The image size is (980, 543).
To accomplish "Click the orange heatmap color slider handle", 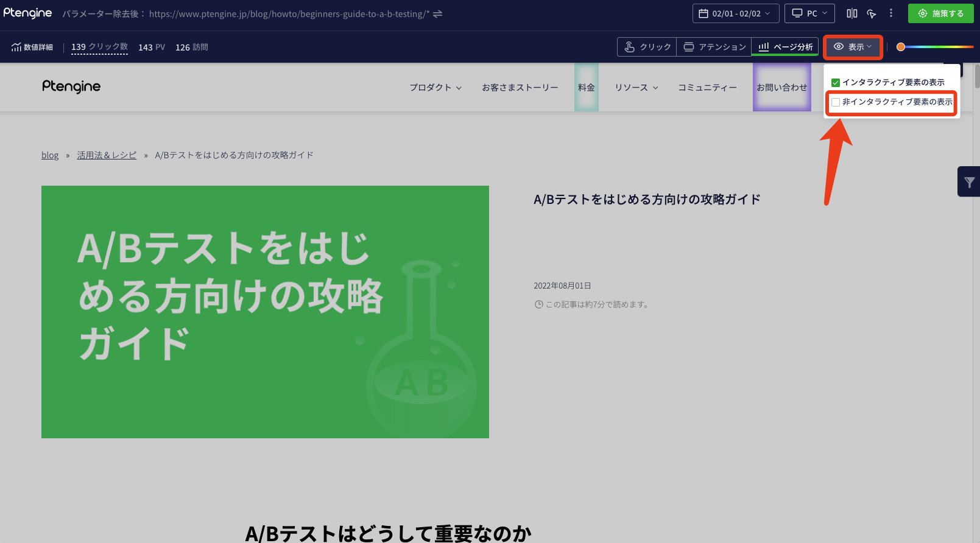I will (x=901, y=47).
